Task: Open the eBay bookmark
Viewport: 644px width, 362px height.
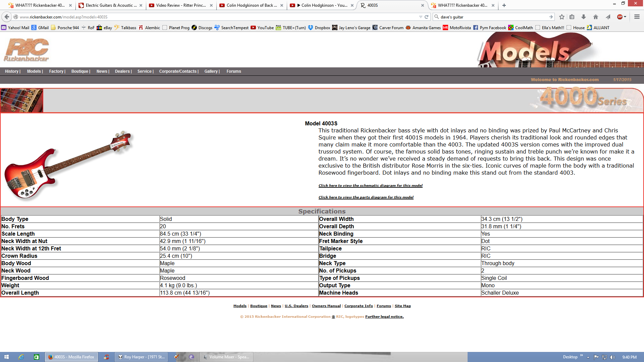Action: click(104, 28)
